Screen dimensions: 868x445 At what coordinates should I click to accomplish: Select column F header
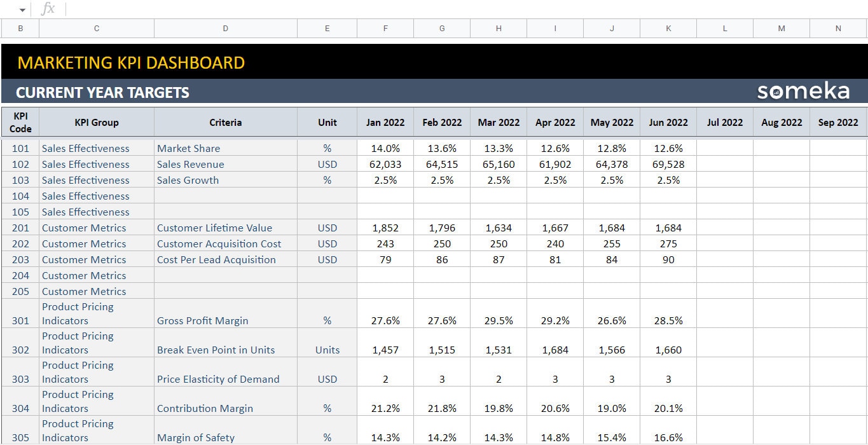[x=385, y=29]
